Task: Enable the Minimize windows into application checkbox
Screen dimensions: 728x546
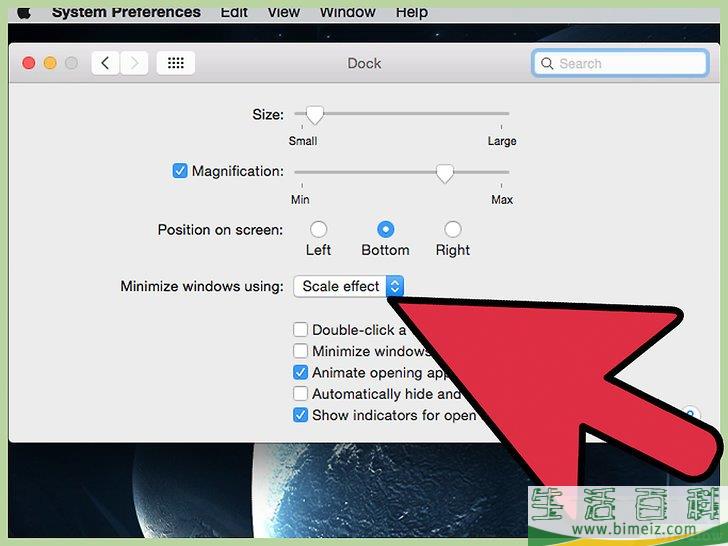Action: pos(300,351)
